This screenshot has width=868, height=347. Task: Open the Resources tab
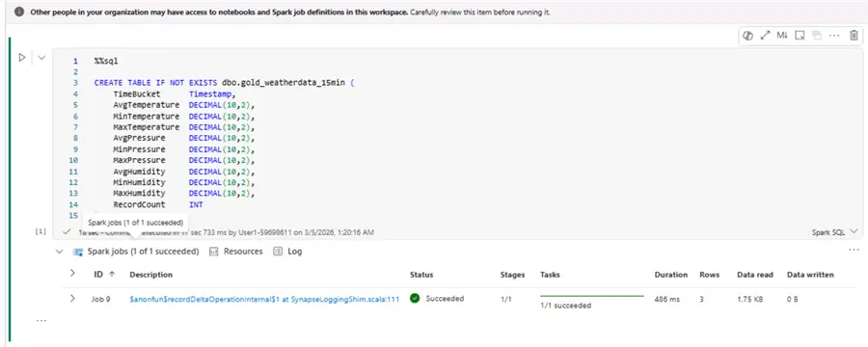236,252
